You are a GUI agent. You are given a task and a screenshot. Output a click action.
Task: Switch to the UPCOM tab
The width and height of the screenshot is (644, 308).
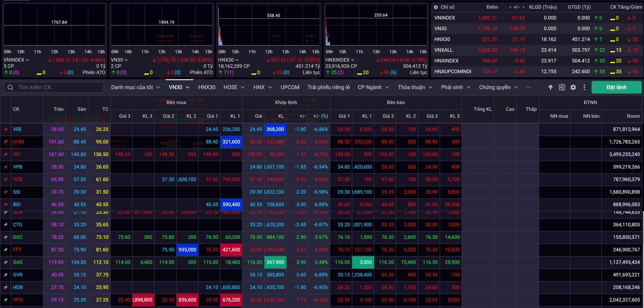point(289,87)
